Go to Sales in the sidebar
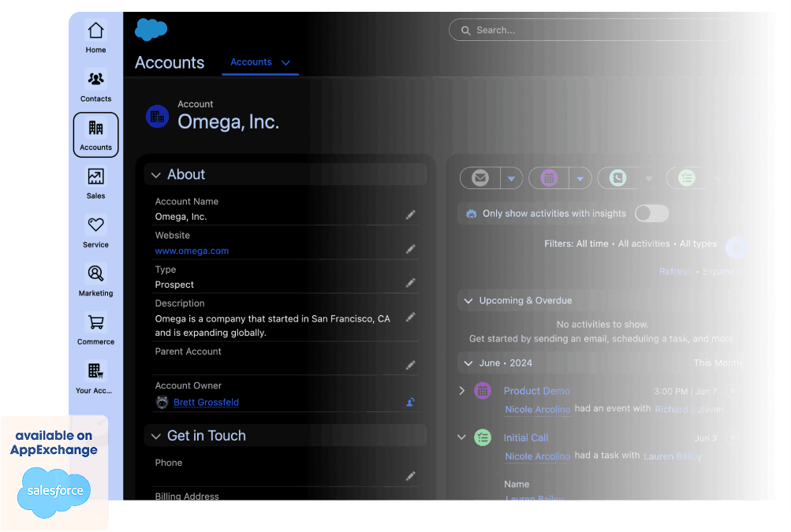Viewport: 791px width, 532px height. point(95,177)
